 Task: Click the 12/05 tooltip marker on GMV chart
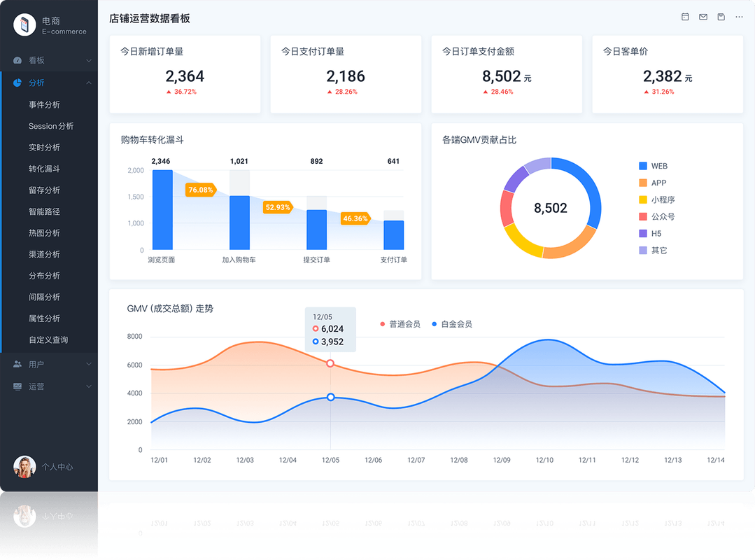coord(330,363)
